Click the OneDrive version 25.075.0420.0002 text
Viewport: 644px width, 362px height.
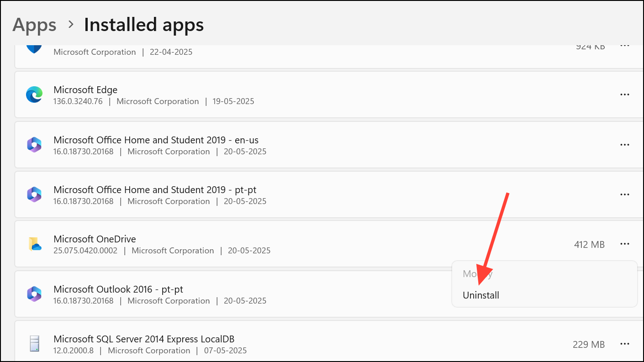point(85,251)
